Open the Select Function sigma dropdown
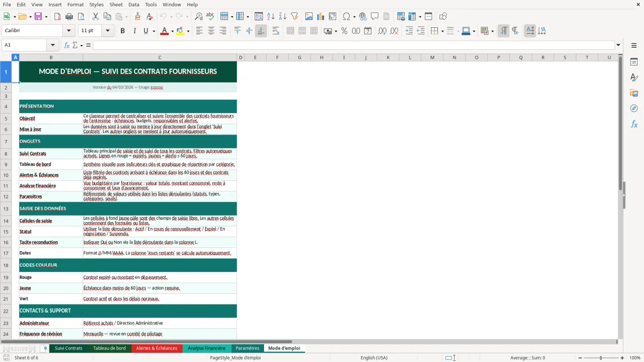This screenshot has height=362, width=644. (x=82, y=45)
